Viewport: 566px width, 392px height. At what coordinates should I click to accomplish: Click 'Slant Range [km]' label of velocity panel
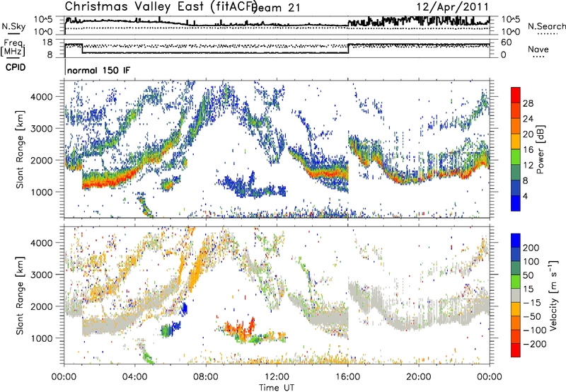(20, 296)
